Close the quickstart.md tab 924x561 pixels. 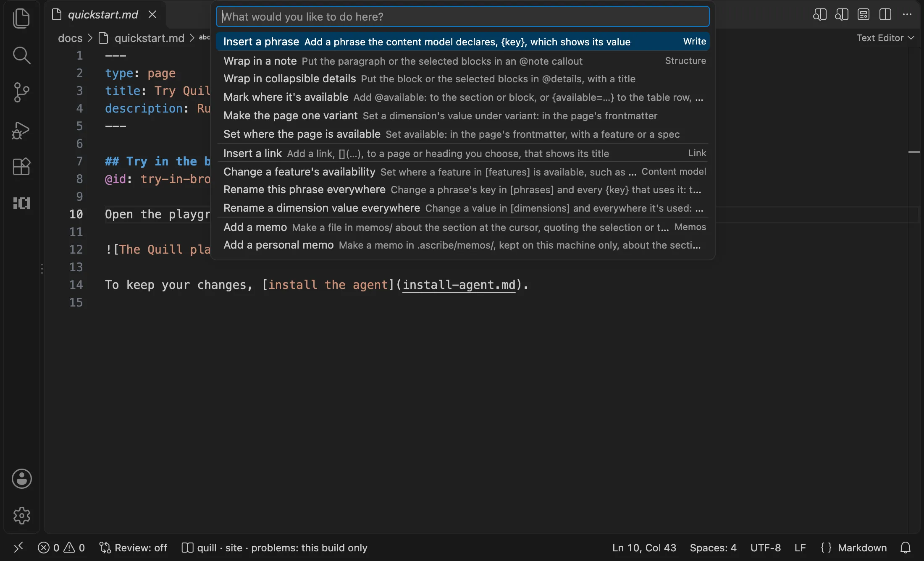tap(152, 15)
